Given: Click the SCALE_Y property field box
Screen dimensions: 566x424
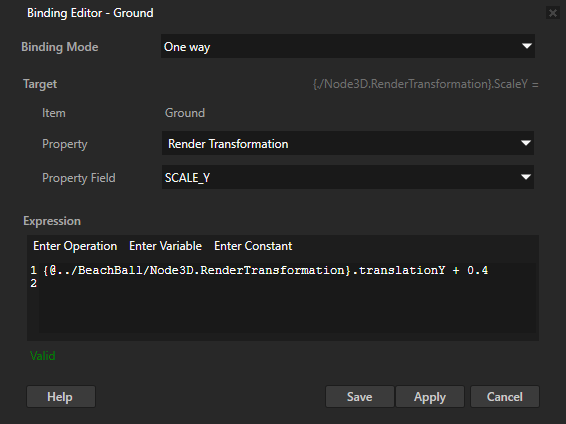Looking at the screenshot, I should coord(348,177).
